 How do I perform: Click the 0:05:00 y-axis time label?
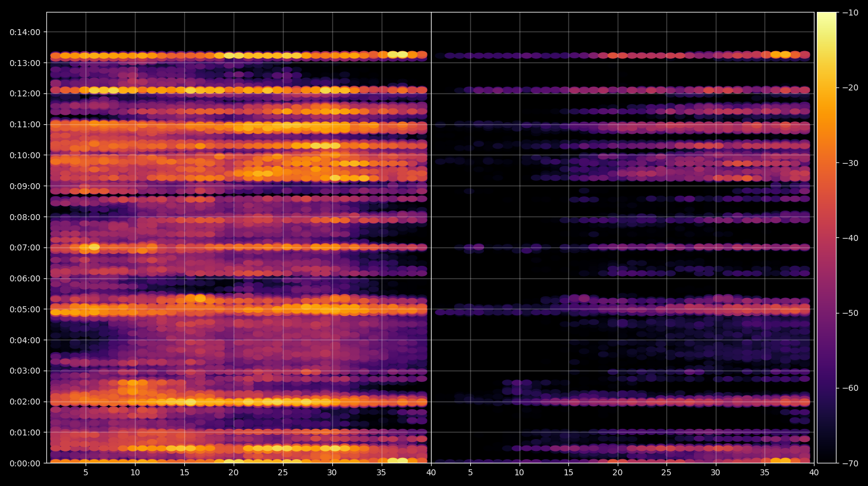point(25,309)
